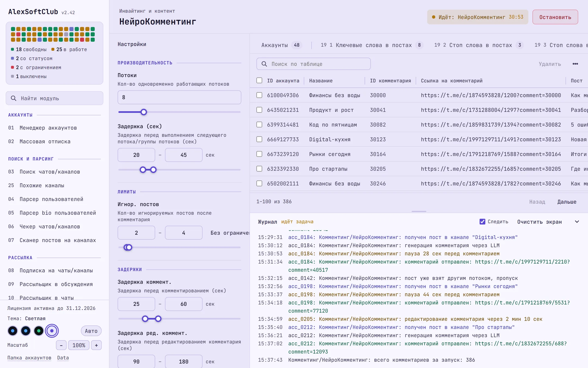Open the 19 2 Стоп слова в постах tab
Viewport: 588px width, 368px height.
tap(479, 45)
